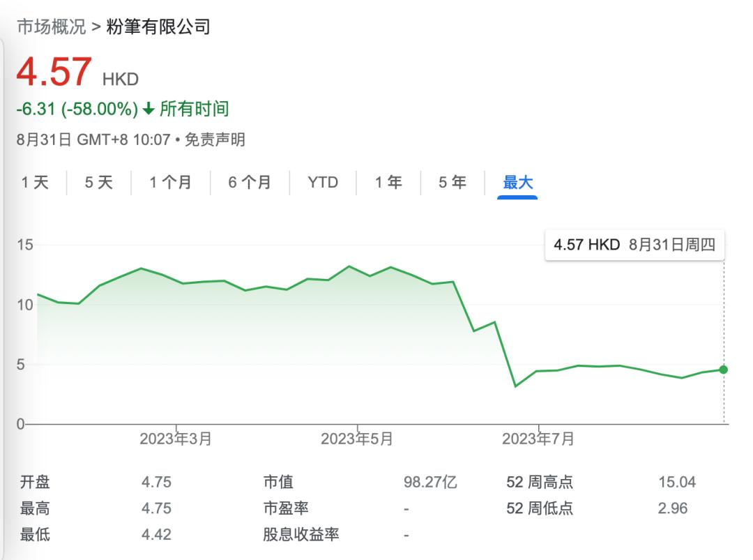Switch chart to 1 年 view
Viewport: 753px width, 560px height.
click(388, 183)
